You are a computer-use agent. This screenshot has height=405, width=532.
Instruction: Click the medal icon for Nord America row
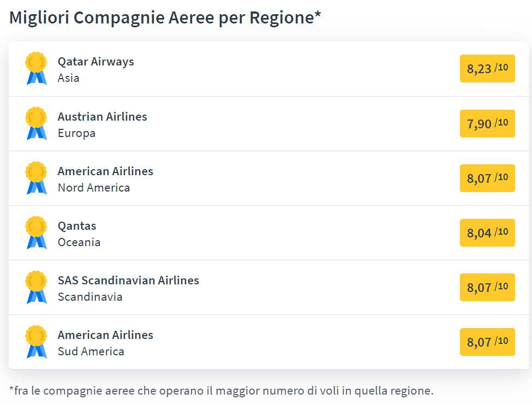pos(37,178)
